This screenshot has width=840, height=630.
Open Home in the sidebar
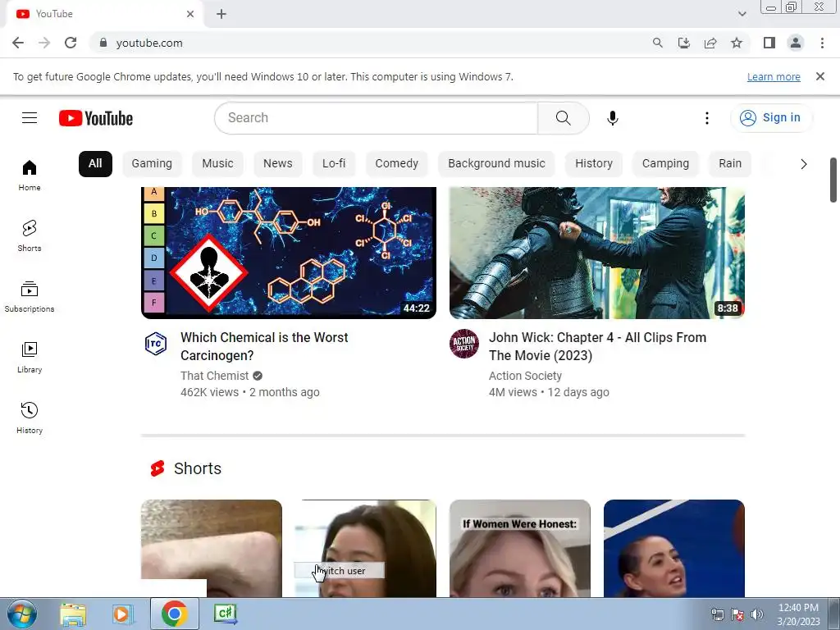point(30,176)
